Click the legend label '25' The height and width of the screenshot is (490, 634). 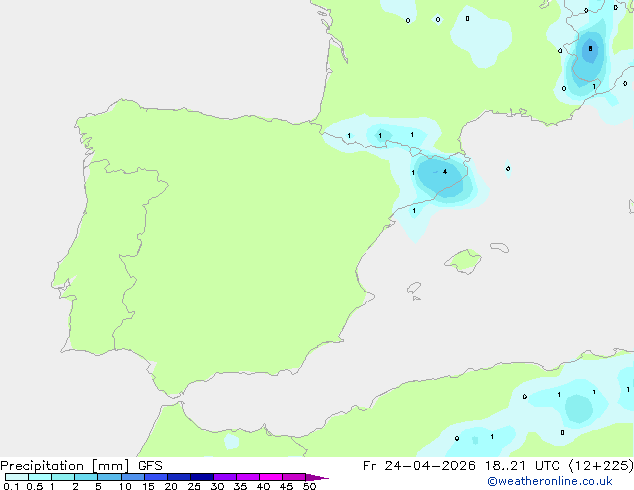coord(194,486)
